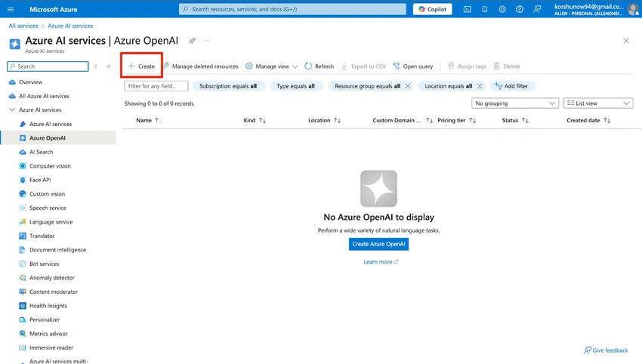Go to All services breadcrumb
This screenshot has width=642, height=364.
tap(23, 26)
